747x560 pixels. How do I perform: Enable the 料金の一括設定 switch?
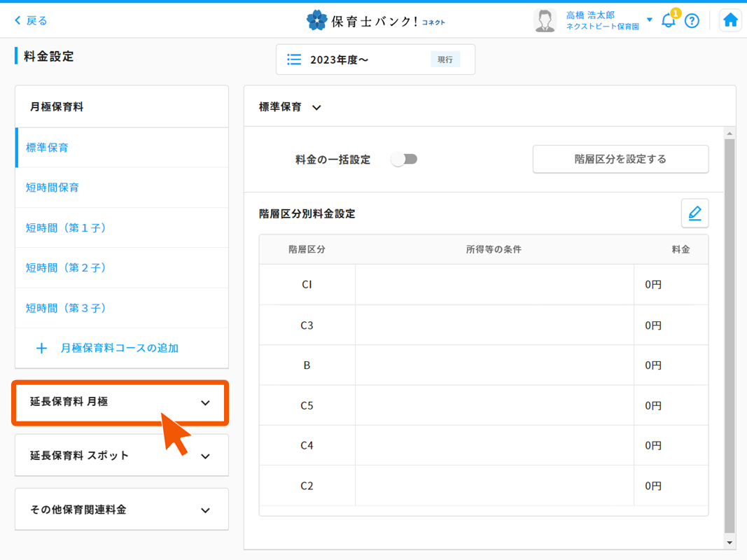404,159
